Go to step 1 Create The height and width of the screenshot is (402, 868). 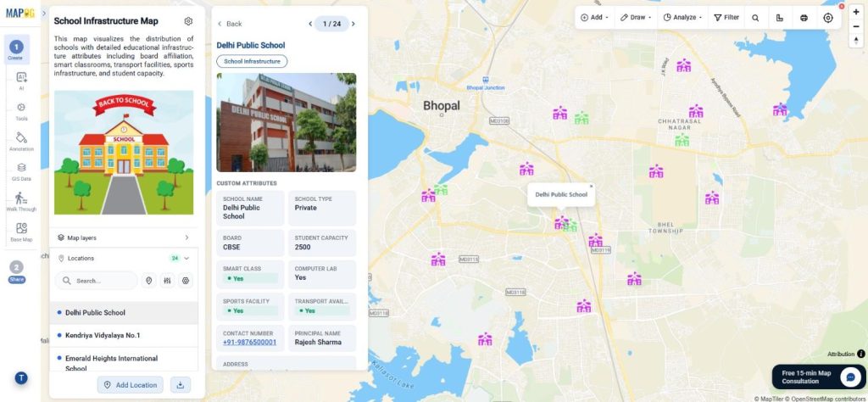[x=16, y=49]
